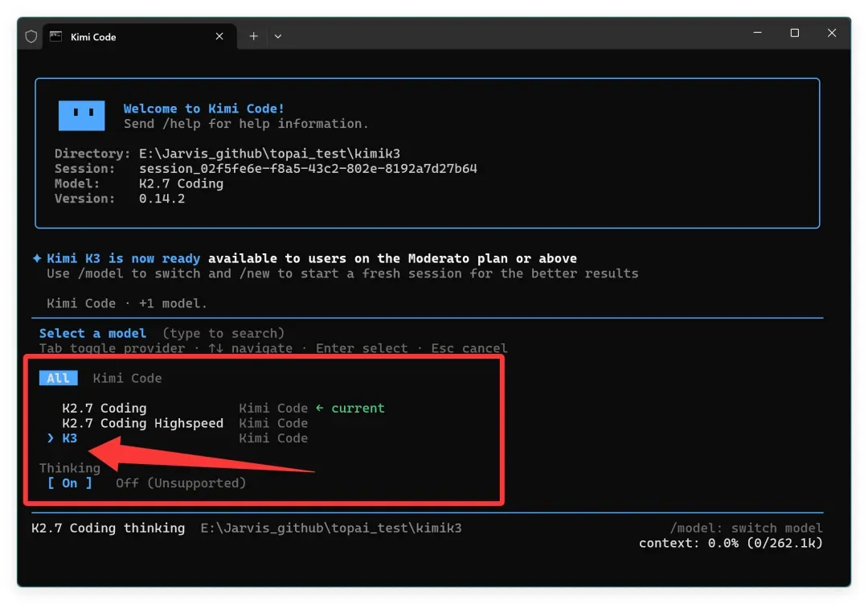Switch to the Kimi Code provider tab
This screenshot has height=604, width=868.
tap(127, 378)
